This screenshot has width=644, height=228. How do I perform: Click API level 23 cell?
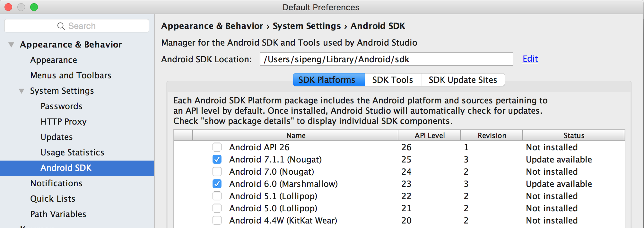point(406,184)
